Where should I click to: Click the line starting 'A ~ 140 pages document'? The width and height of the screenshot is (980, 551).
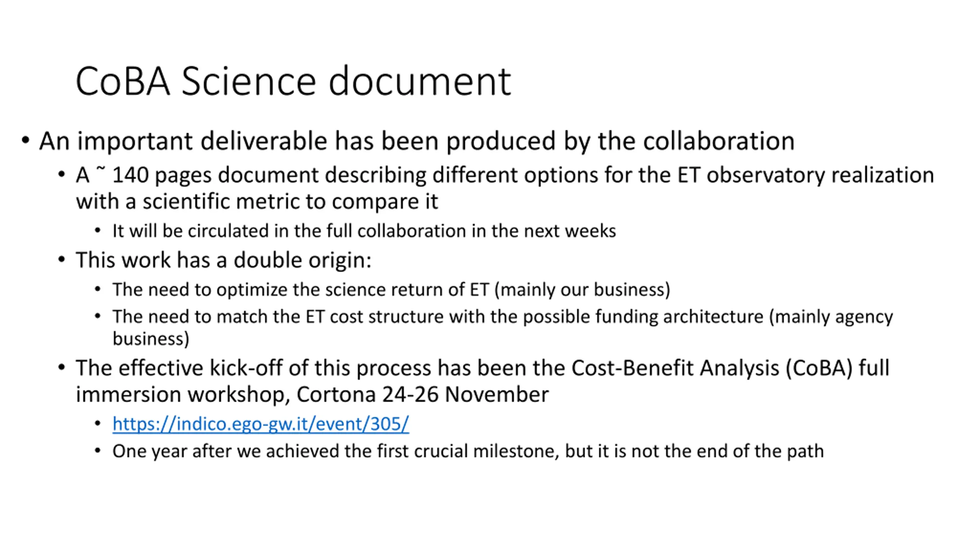pos(505,176)
